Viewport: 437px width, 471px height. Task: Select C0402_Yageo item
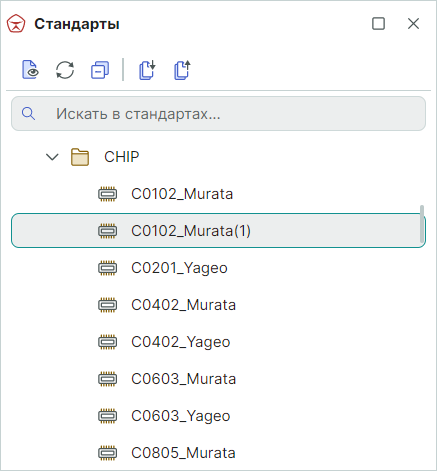tap(181, 342)
